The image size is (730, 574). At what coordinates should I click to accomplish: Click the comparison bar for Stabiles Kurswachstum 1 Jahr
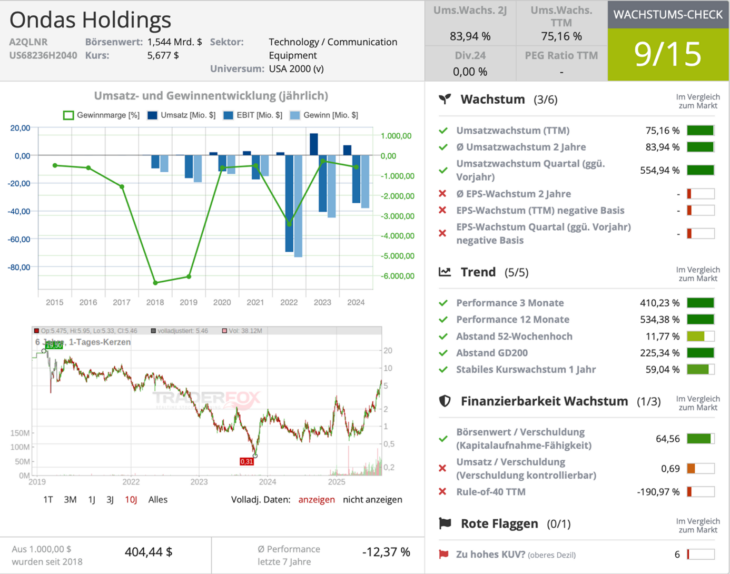(x=700, y=369)
